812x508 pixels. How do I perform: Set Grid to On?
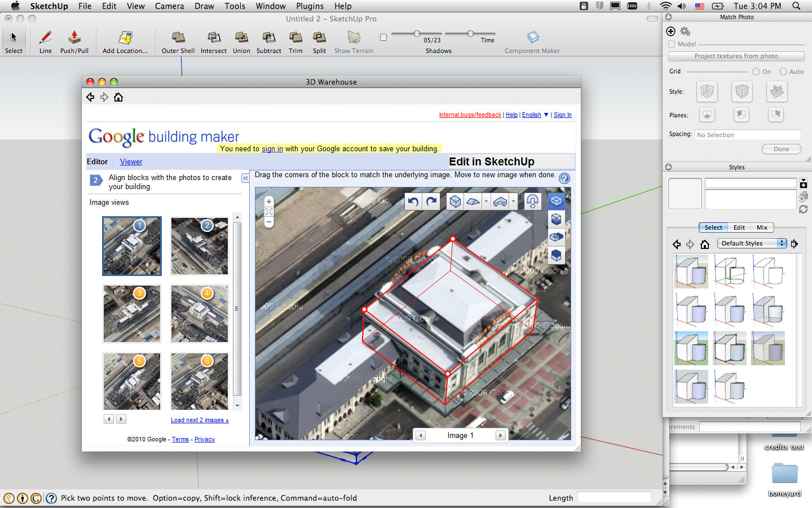click(x=756, y=72)
